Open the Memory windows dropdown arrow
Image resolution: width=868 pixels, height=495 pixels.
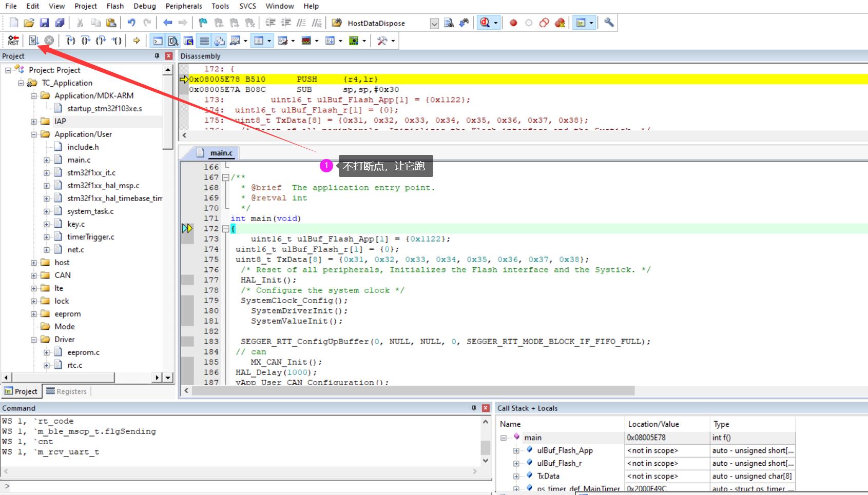[x=269, y=41]
